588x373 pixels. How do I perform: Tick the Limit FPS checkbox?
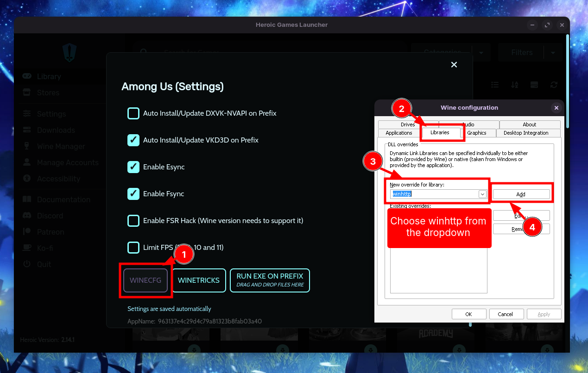click(x=133, y=248)
